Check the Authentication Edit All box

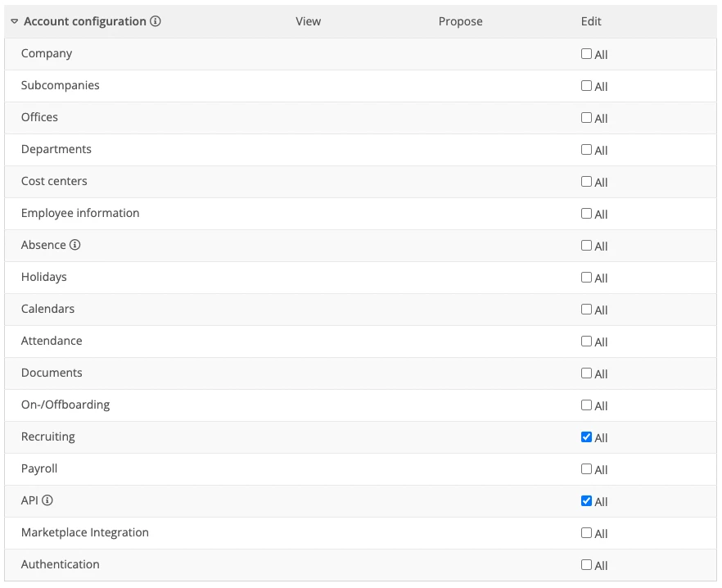586,564
